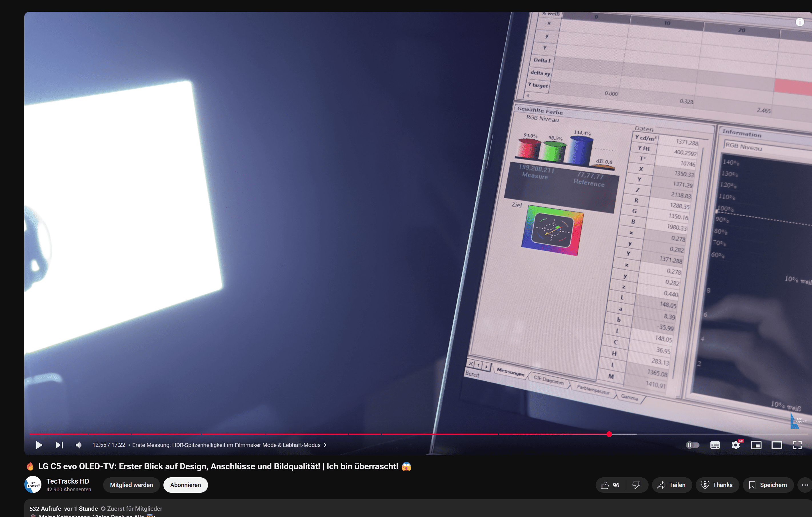Open the Thanks donation button

(717, 485)
